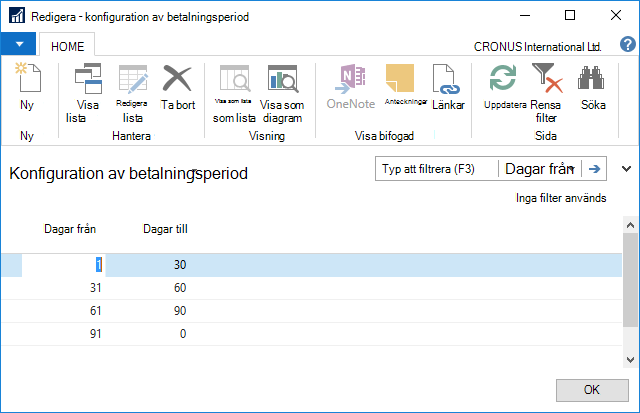This screenshot has width=640, height=413.
Task: Select Dagar till cell with value 90
Action: (x=147, y=311)
